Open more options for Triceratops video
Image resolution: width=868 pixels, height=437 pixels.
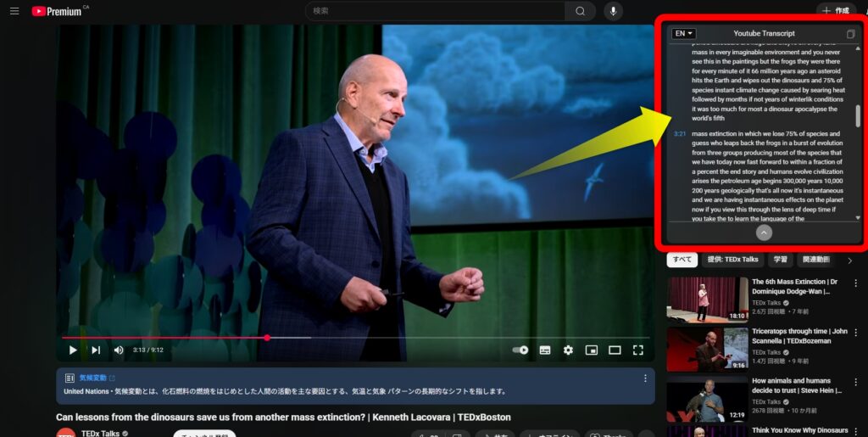(x=856, y=333)
